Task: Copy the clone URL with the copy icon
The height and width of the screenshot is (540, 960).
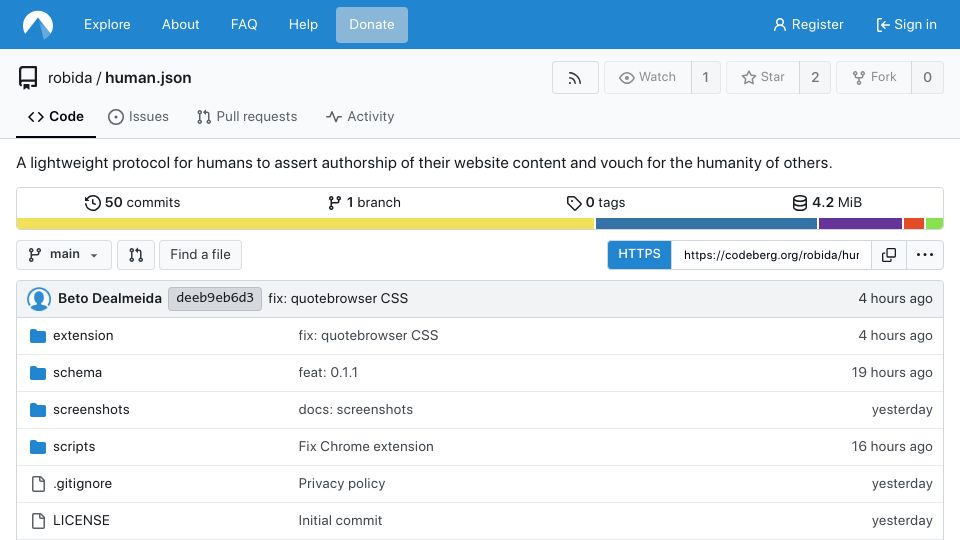Action: pyautogui.click(x=889, y=255)
